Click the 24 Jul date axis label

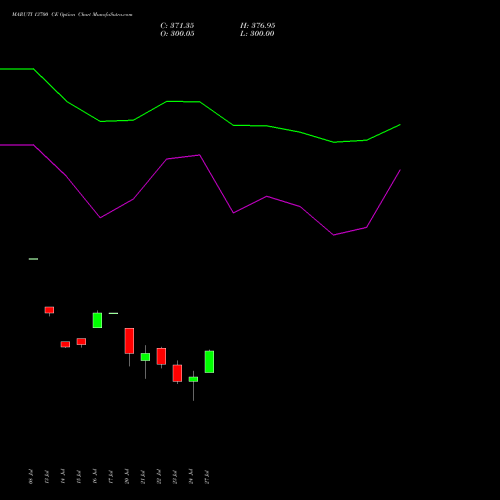pyautogui.click(x=191, y=477)
